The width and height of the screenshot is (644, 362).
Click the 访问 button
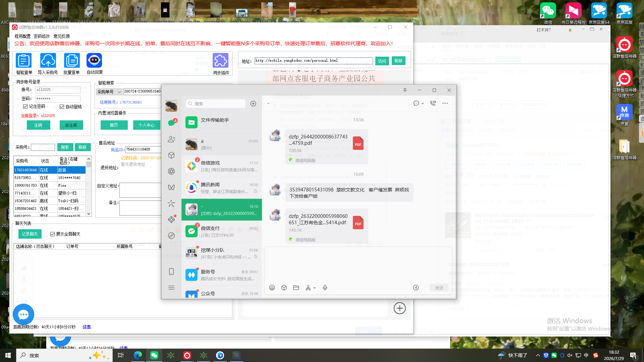coord(382,61)
